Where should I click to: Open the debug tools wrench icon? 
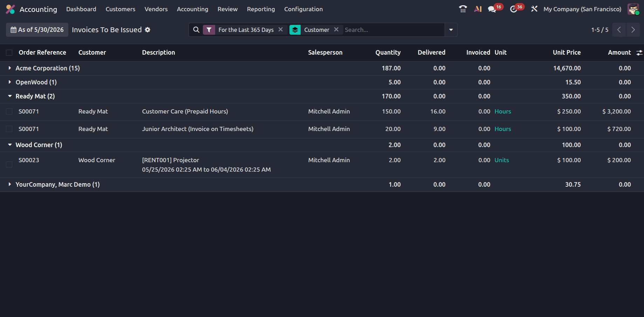(534, 9)
